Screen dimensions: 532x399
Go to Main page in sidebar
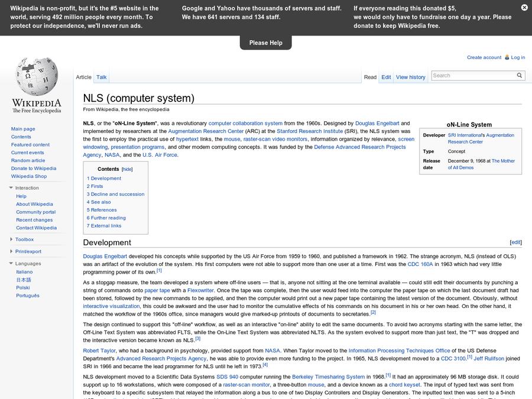(22, 129)
